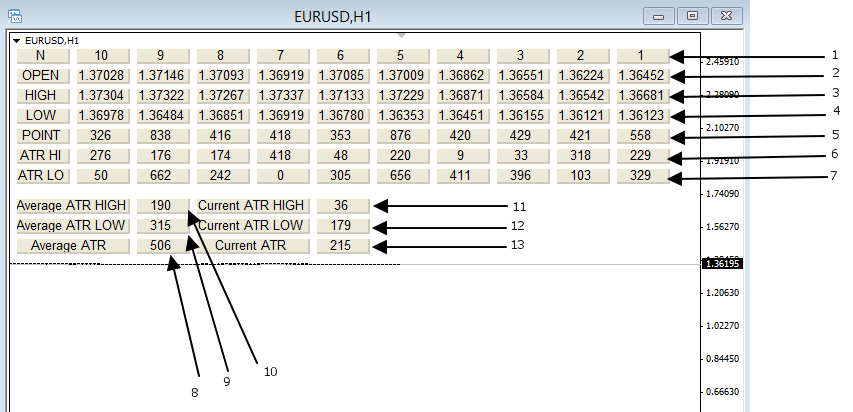The width and height of the screenshot is (853, 412).
Task: Click the Average ATR HIGH value 190
Action: coord(163,206)
